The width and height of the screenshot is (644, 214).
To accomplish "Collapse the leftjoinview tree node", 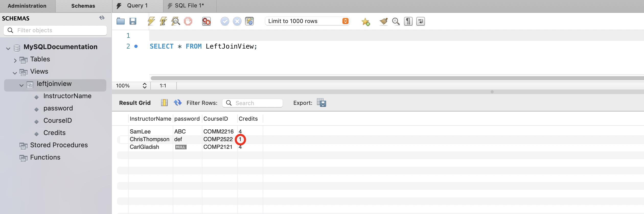I will point(21,85).
